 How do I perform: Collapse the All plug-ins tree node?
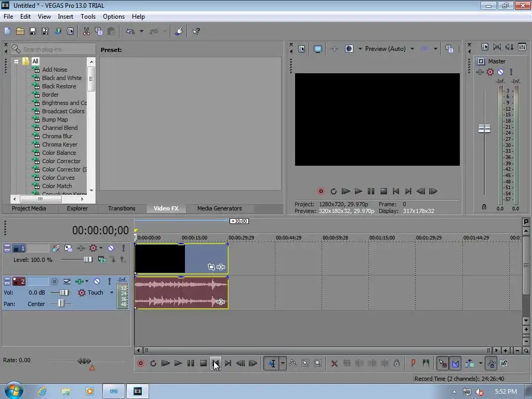16,61
